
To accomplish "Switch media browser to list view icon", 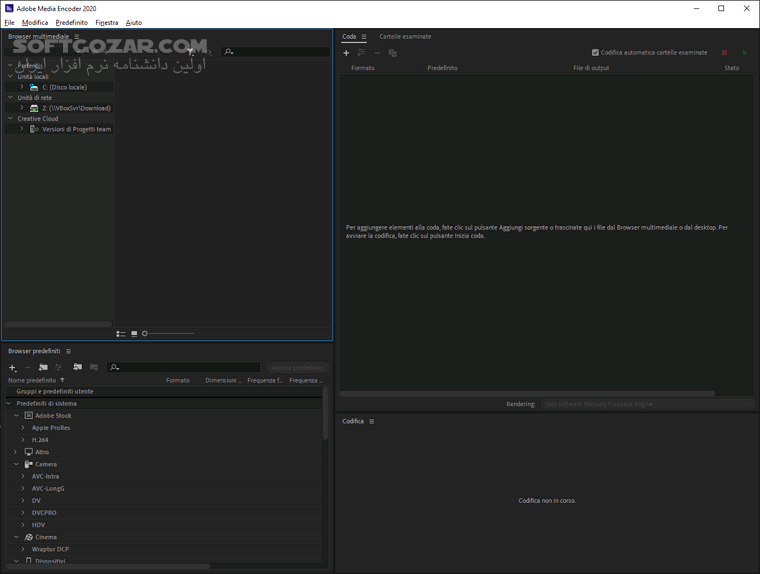I will 121,334.
